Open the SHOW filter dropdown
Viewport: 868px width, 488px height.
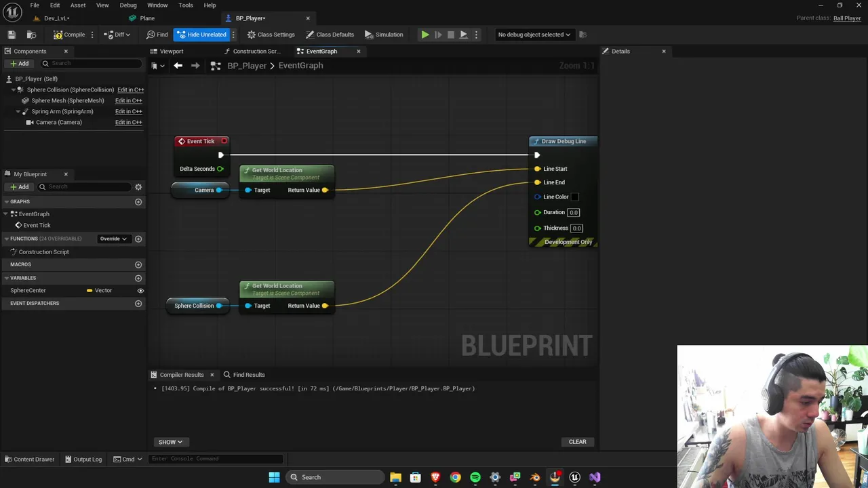tap(170, 442)
